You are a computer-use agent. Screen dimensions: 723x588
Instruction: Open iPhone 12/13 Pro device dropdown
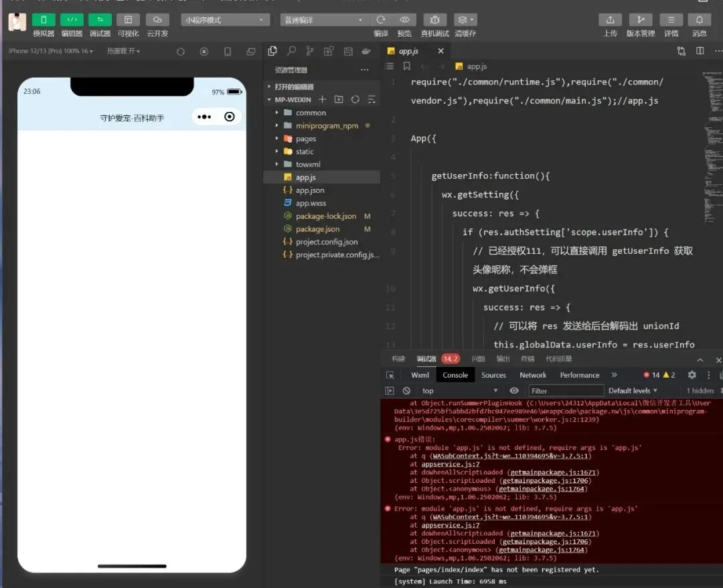point(51,51)
